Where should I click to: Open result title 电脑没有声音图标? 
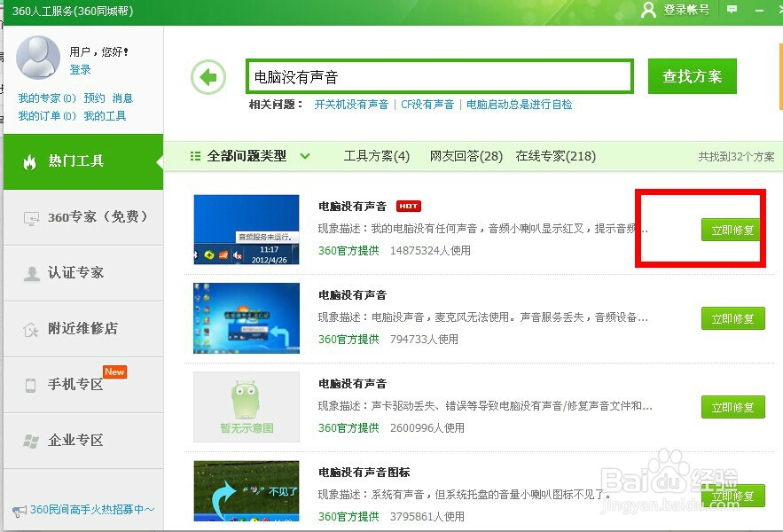pyautogui.click(x=364, y=472)
